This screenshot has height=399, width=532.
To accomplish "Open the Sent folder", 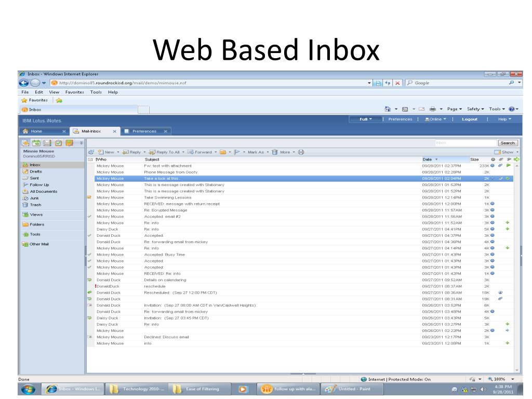I will coord(34,178).
